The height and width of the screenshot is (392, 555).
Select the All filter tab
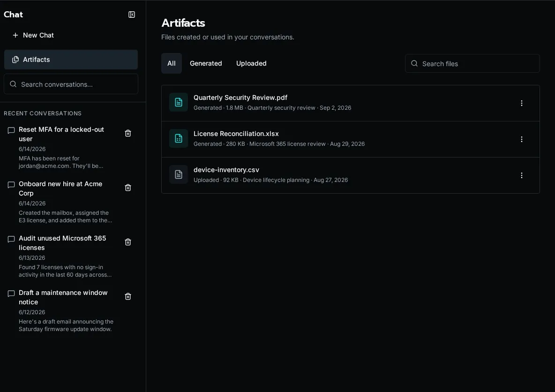pyautogui.click(x=171, y=63)
